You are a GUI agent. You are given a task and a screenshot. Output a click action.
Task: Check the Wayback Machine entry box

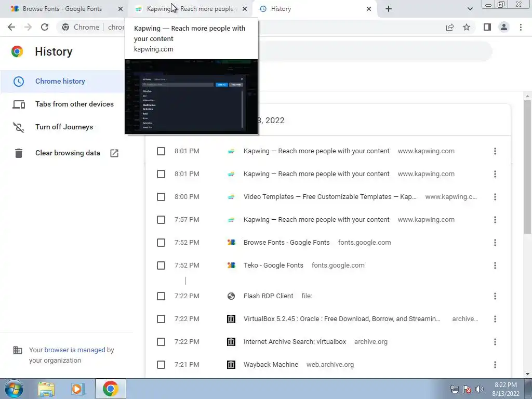point(161,365)
